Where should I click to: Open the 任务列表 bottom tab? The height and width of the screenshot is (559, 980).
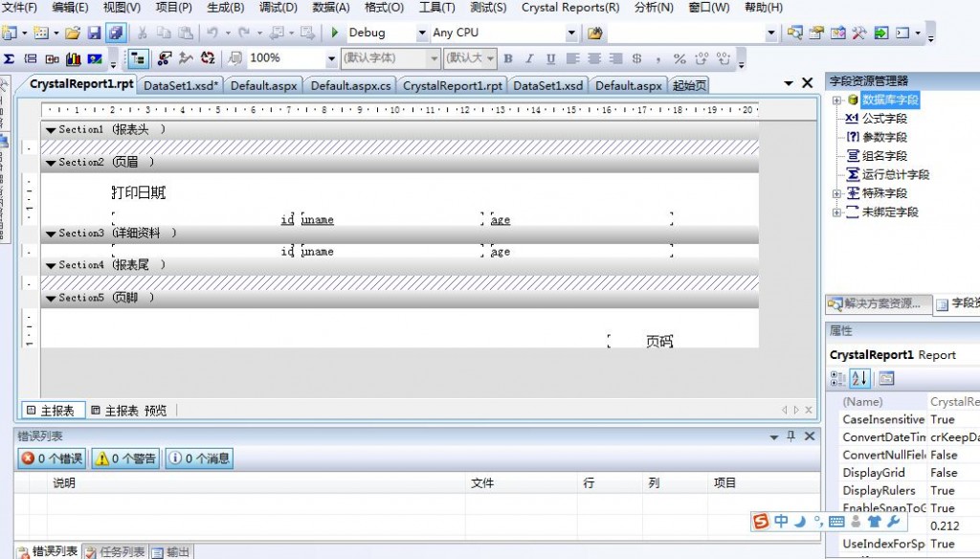coord(116,551)
